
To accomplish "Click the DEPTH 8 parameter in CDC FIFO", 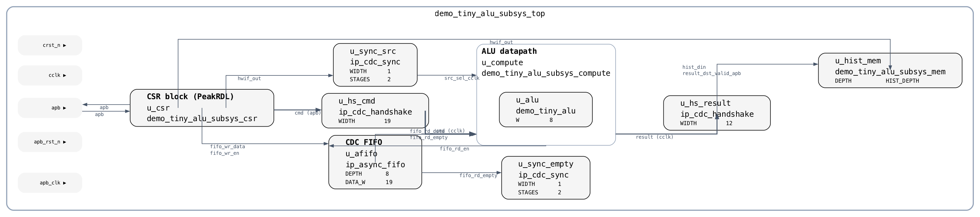I will (x=367, y=174).
